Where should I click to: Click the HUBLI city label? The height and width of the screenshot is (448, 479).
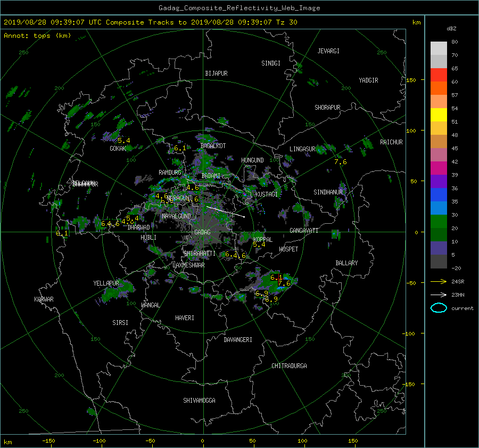[148, 238]
